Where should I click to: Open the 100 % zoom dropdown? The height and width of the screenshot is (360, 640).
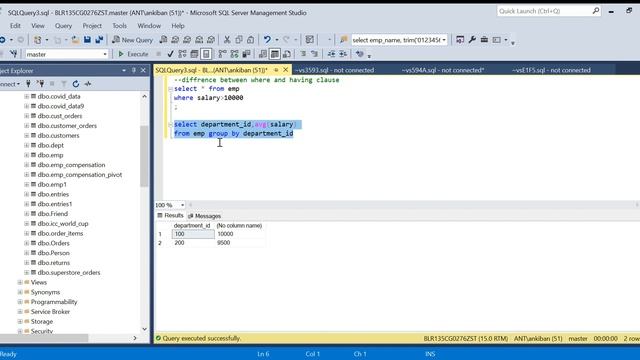click(x=182, y=205)
